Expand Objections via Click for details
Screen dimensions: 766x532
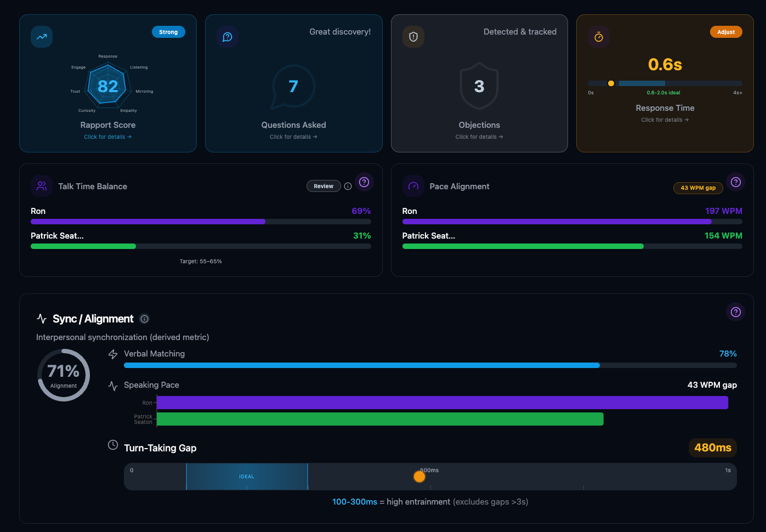pos(479,137)
